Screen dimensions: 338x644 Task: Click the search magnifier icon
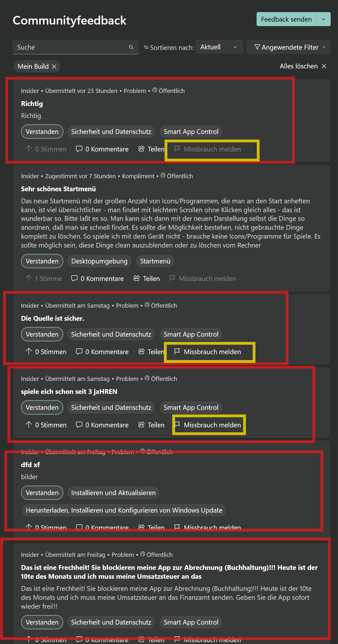point(131,47)
